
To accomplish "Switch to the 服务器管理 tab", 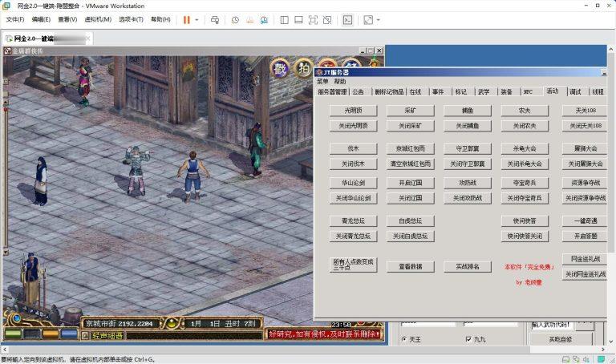I will pos(332,91).
